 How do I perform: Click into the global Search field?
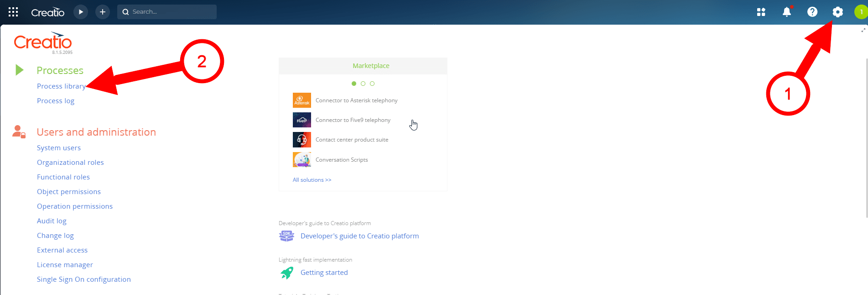(167, 12)
